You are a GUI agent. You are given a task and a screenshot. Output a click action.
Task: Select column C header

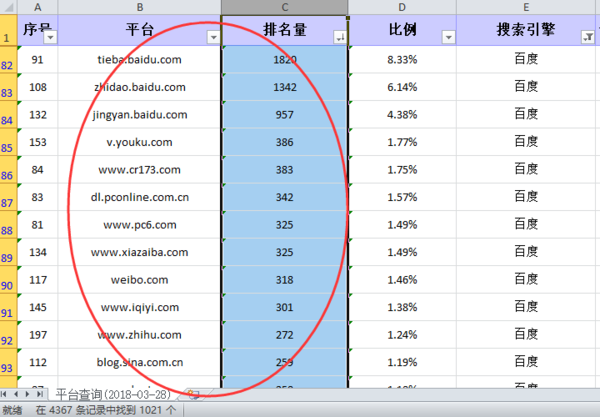coord(284,7)
